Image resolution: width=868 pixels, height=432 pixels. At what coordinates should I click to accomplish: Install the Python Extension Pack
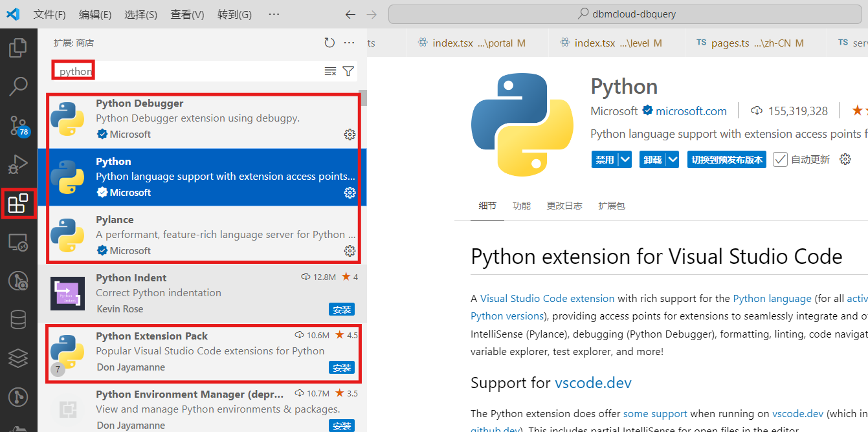coord(341,367)
